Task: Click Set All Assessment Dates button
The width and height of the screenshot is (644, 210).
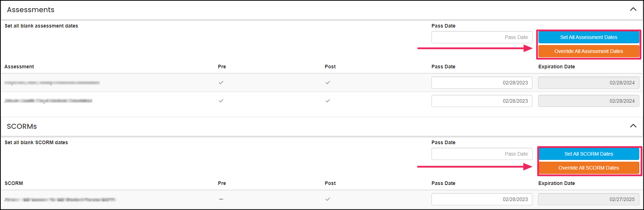Action: [x=589, y=37]
